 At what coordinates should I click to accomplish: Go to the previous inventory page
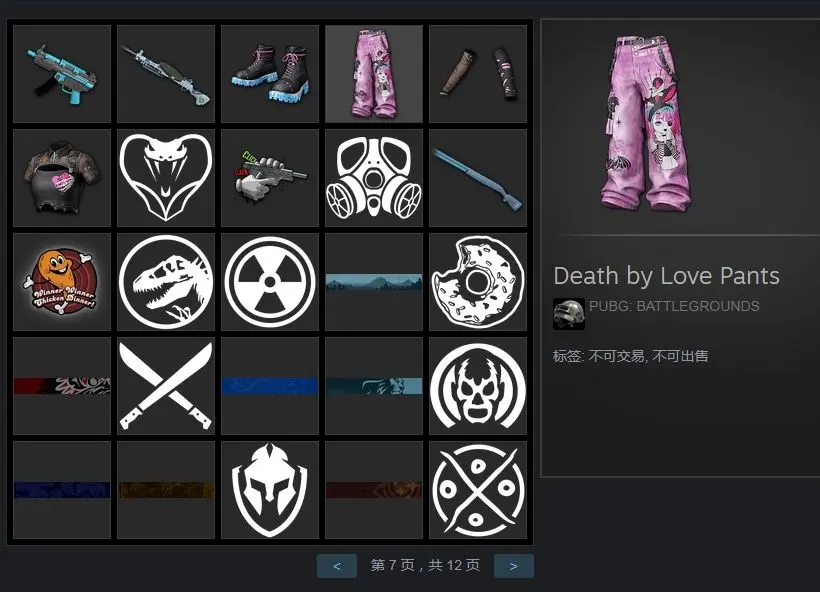pyautogui.click(x=337, y=566)
